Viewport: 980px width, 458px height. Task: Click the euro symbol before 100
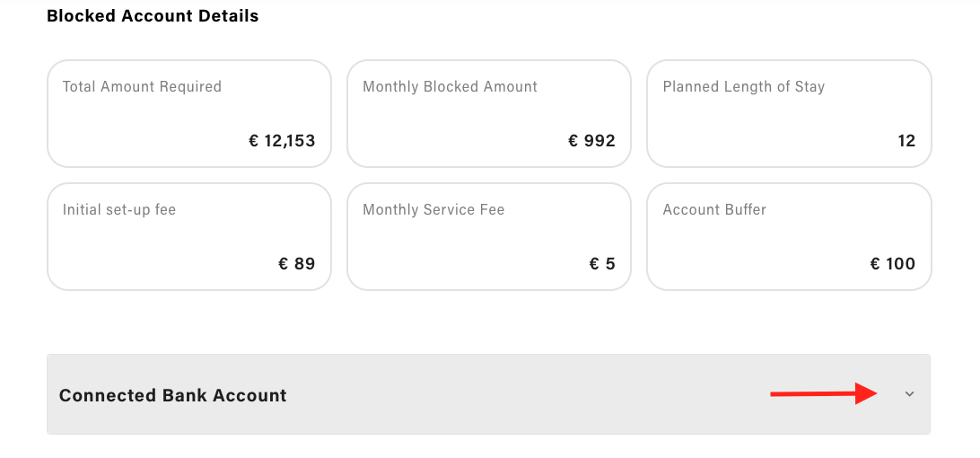pos(875,264)
